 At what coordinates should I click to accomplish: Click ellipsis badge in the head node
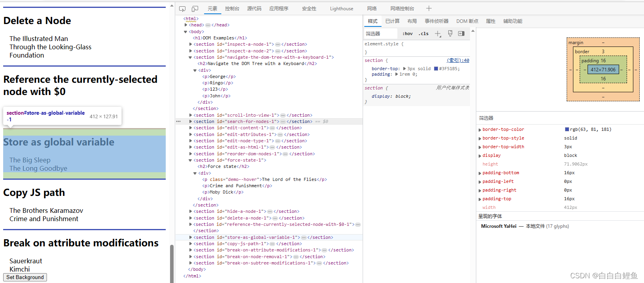point(208,25)
